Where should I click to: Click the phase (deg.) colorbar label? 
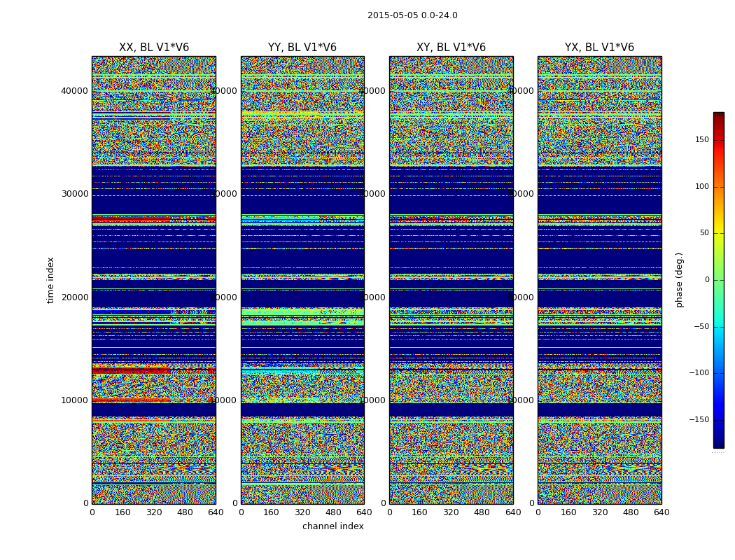click(679, 280)
